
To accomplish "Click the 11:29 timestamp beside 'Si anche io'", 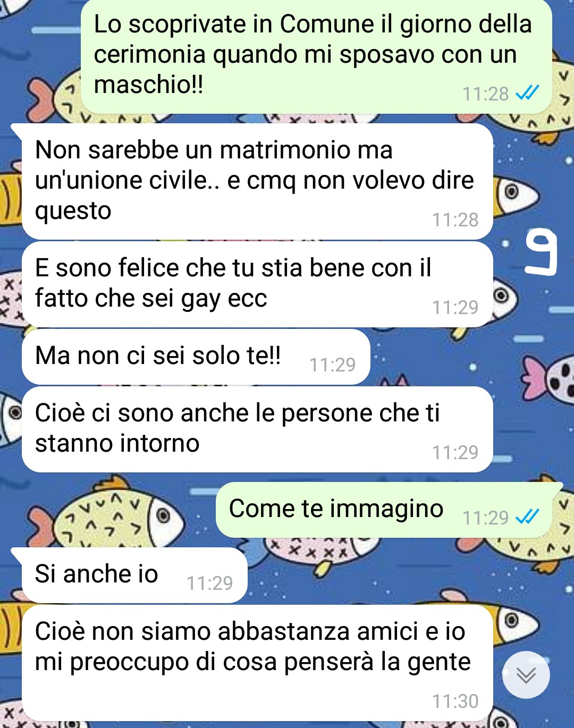I will point(209,583).
